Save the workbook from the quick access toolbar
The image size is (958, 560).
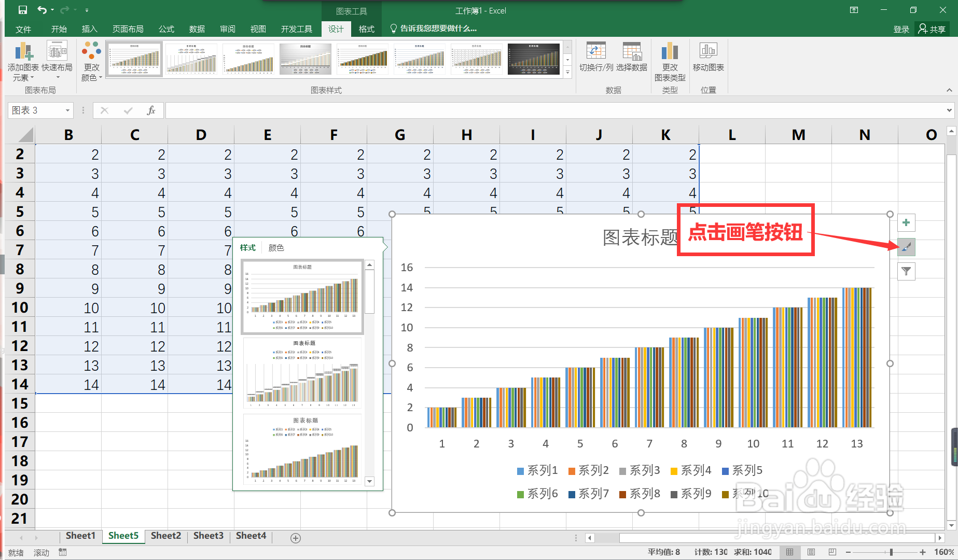[22, 10]
